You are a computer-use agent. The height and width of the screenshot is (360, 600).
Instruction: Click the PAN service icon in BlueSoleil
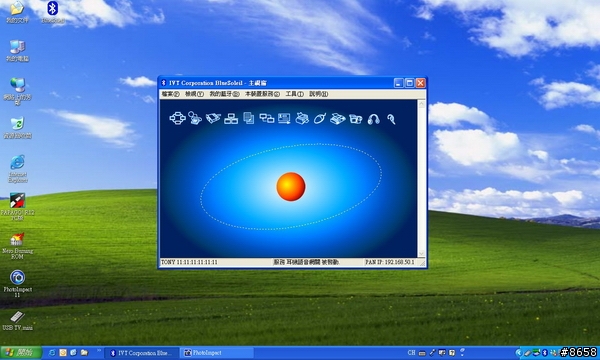pyautogui.click(x=178, y=118)
